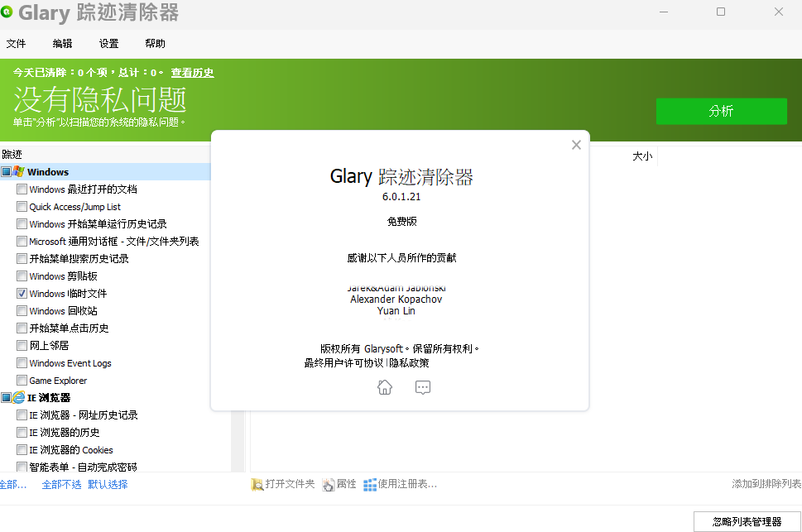Image resolution: width=802 pixels, height=532 pixels.
Task: Maximize the Glary window
Action: 721,12
